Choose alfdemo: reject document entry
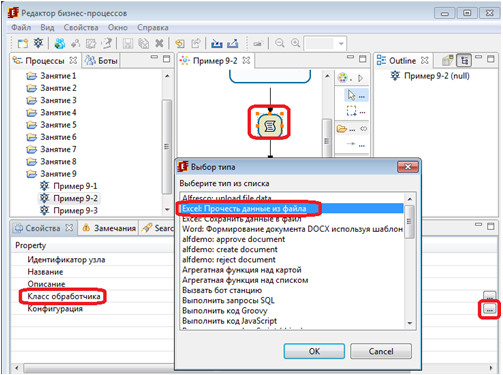 (292, 260)
